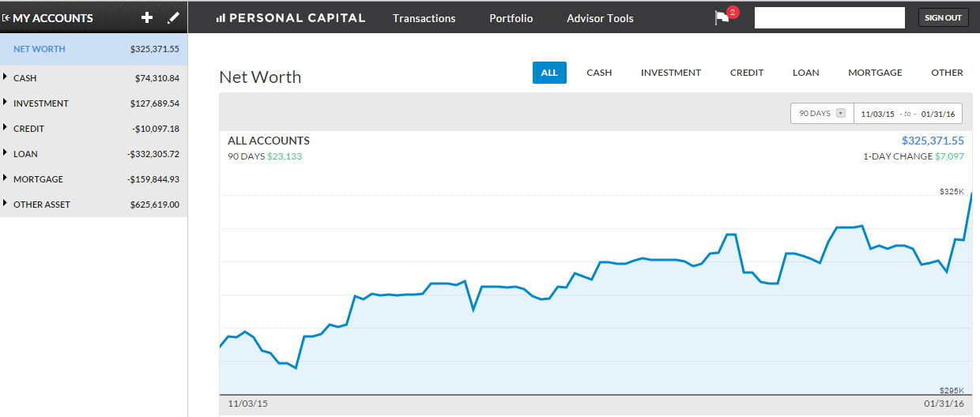
Task: Open the 90 Days range dropdown
Action: coord(822,114)
